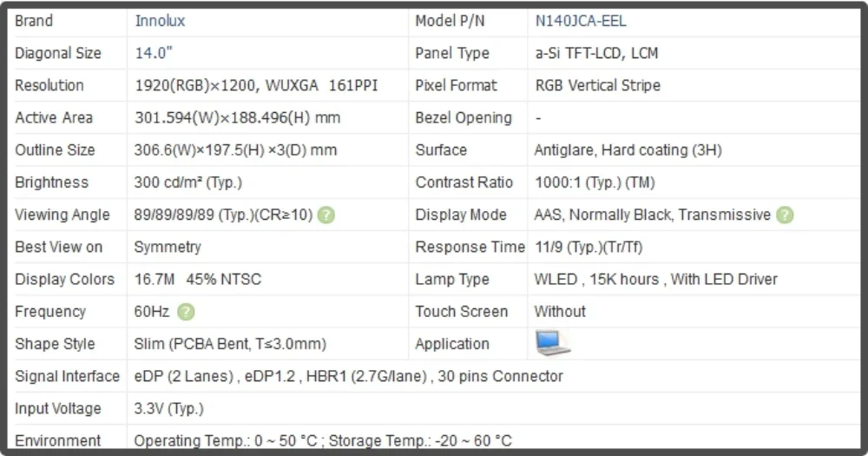The width and height of the screenshot is (868, 456).
Task: Click the Environment label
Action: [57, 441]
